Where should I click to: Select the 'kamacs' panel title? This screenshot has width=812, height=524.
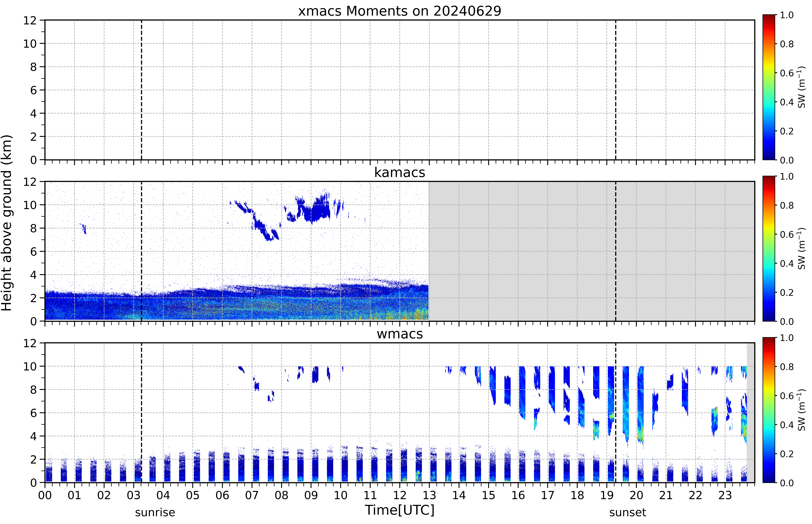(400, 172)
